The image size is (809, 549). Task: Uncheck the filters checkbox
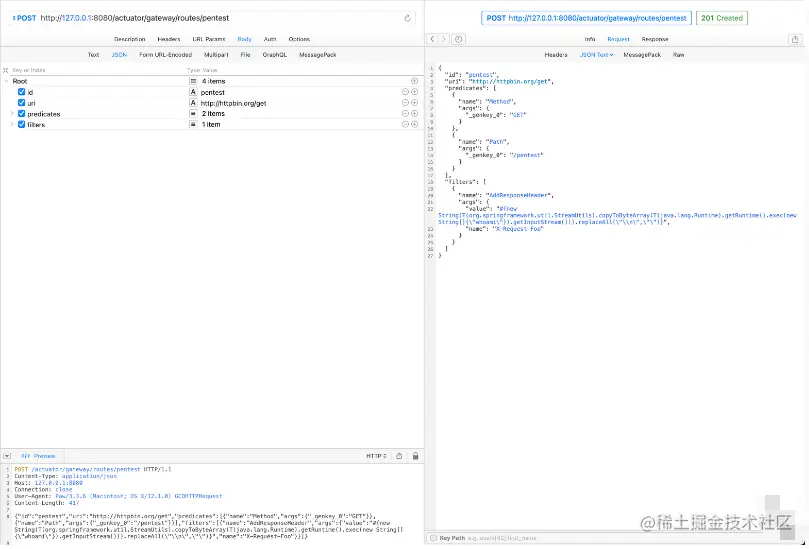click(21, 124)
